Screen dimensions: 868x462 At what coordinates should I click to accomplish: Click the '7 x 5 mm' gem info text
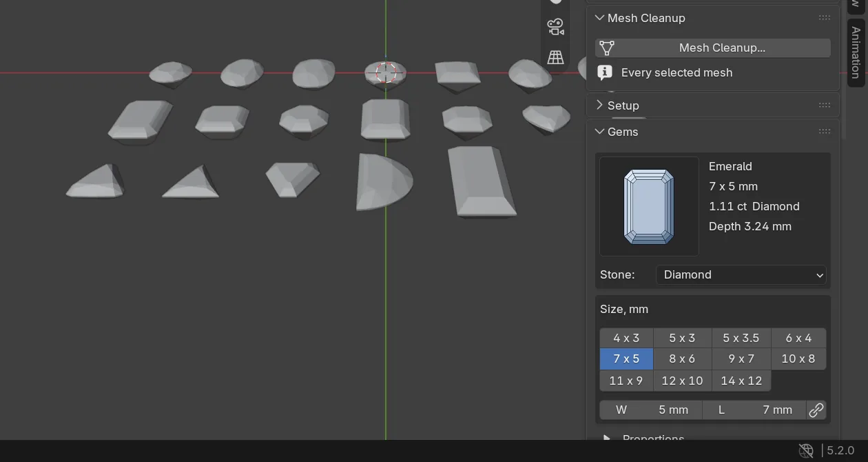pos(733,186)
